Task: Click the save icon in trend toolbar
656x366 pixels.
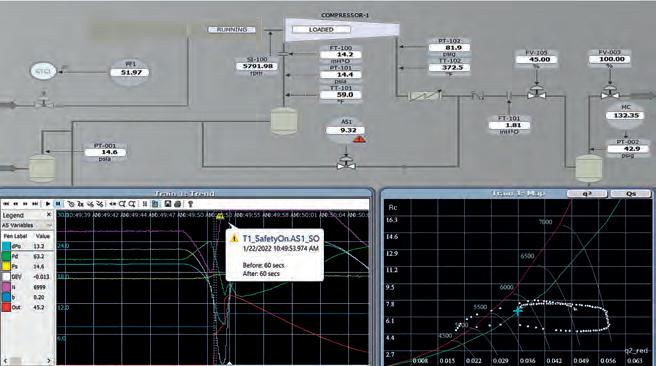Action: point(167,204)
